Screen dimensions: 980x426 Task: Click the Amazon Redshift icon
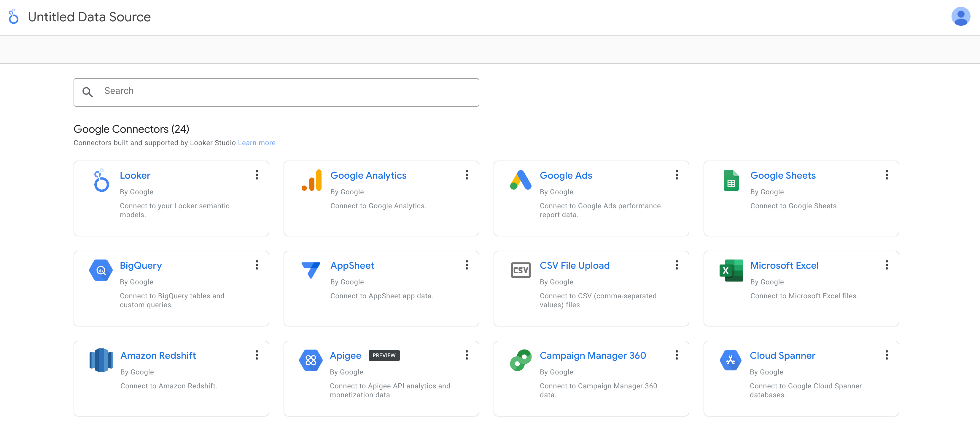click(101, 360)
